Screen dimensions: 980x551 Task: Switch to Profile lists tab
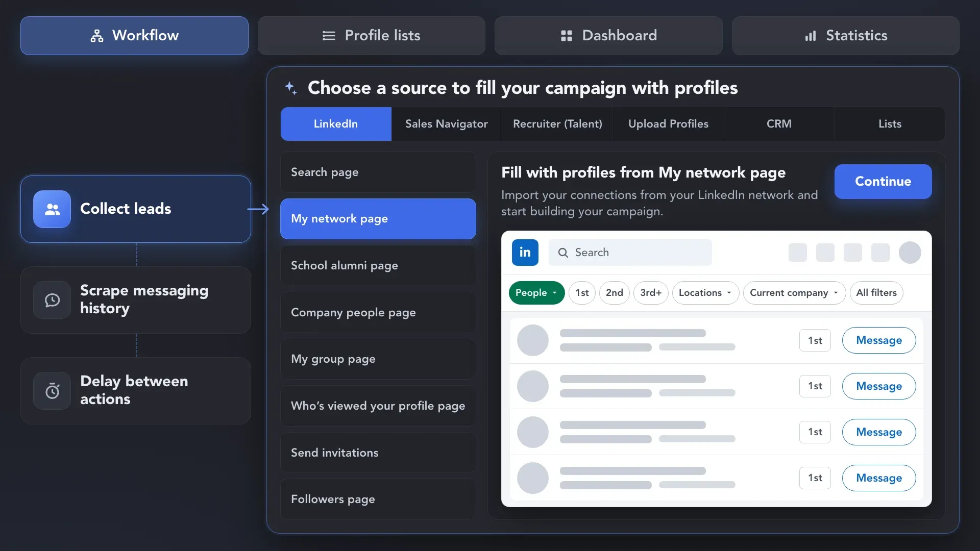point(372,36)
